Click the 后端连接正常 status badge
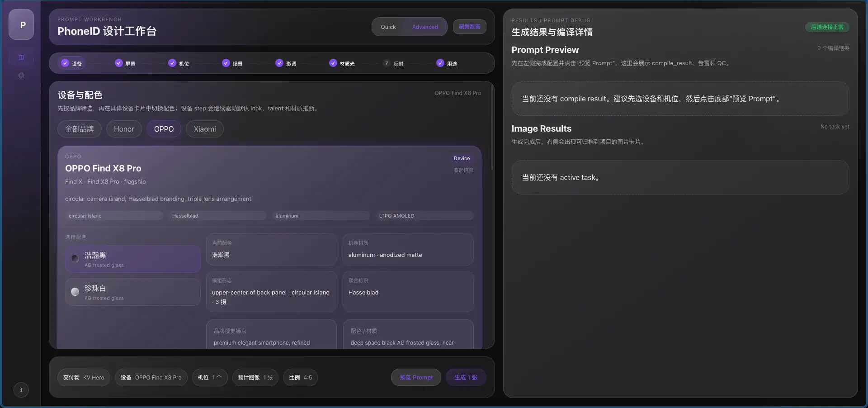 (x=827, y=27)
